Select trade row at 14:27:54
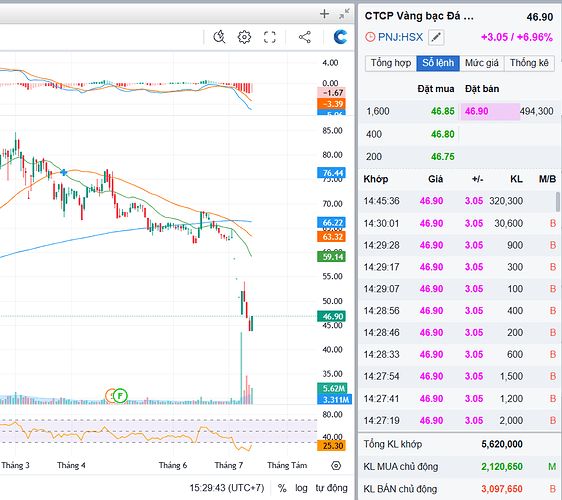 pyautogui.click(x=459, y=376)
